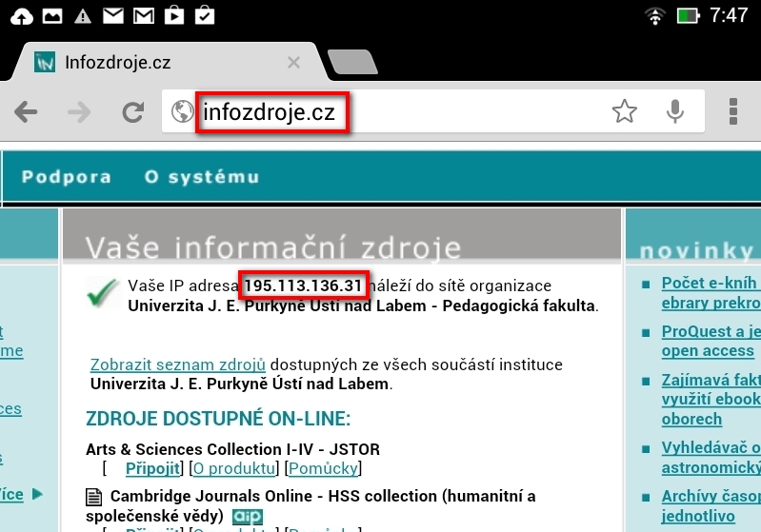
Task: Click O produktu link under JSTOR
Action: 234,468
